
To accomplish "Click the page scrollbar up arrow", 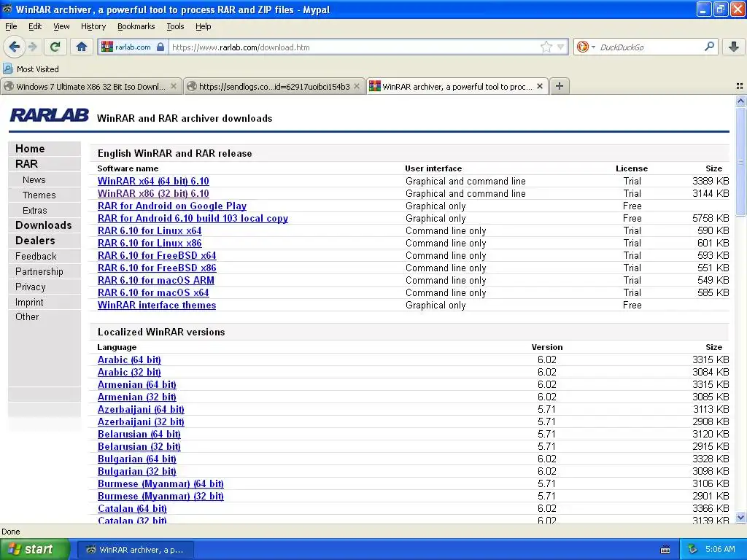I will pyautogui.click(x=740, y=101).
